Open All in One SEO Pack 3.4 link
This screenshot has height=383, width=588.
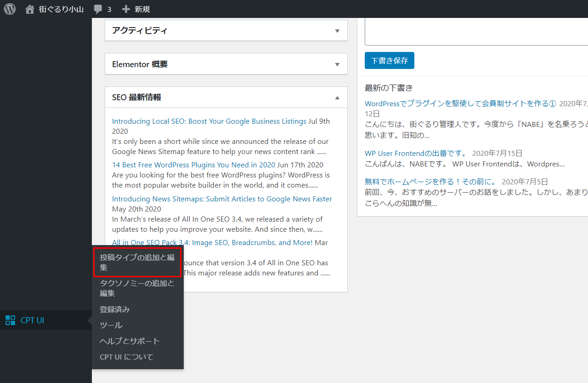point(212,243)
